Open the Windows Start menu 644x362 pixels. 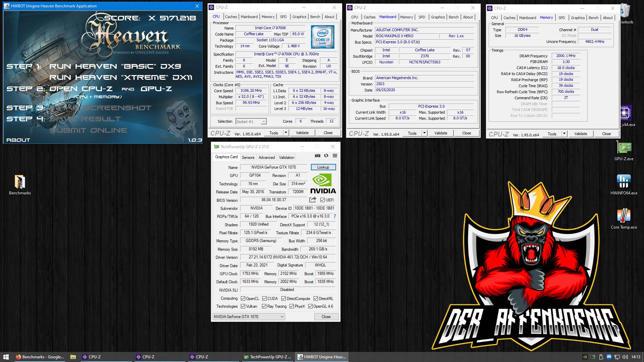6,357
